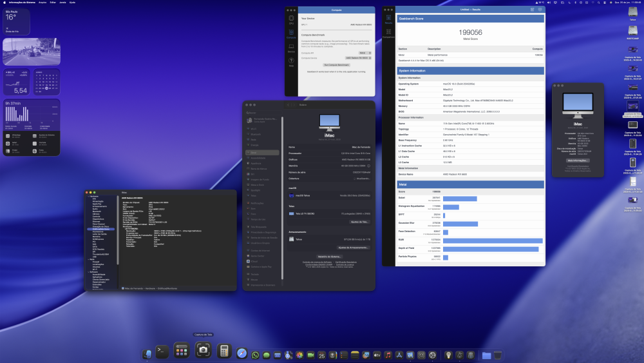
Task: Open the blue folder stack in Dock
Action: click(487, 355)
